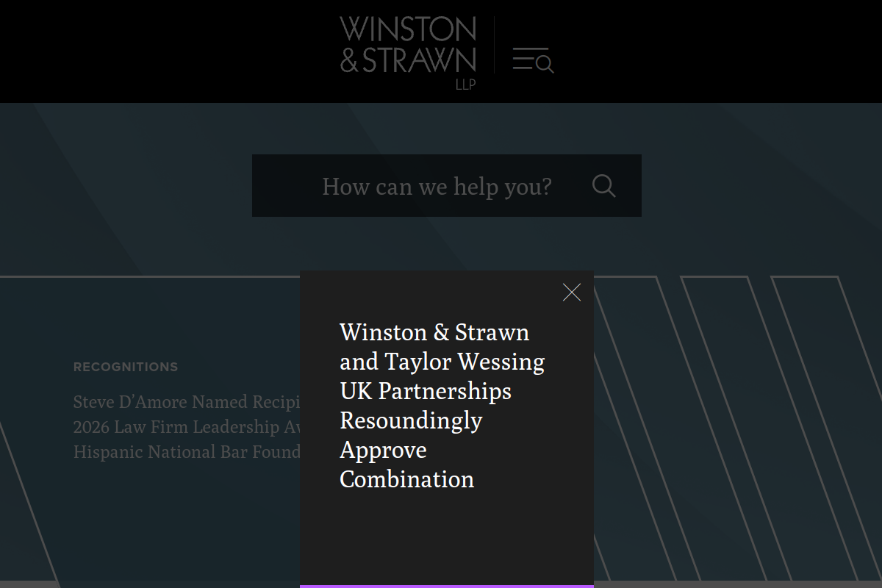Select the search glass inside the hamburger icon

pyautogui.click(x=543, y=64)
